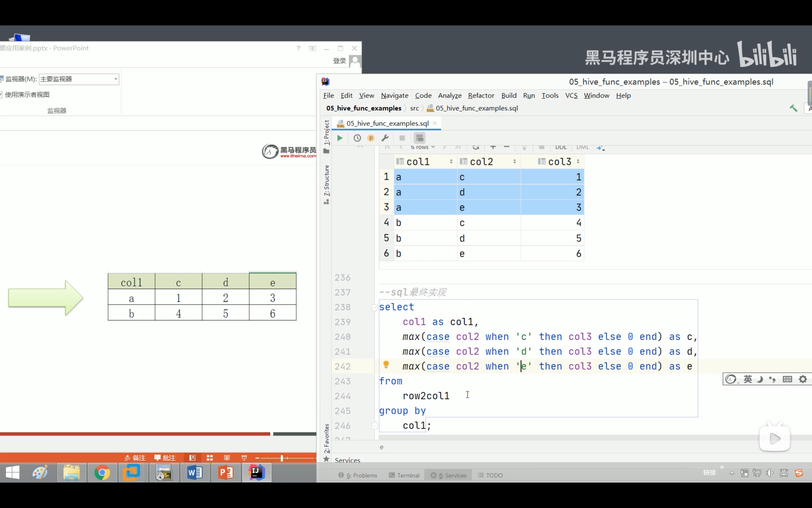Run the SQL statement with green Execute arrow
This screenshot has width=812, height=508.
[x=339, y=138]
